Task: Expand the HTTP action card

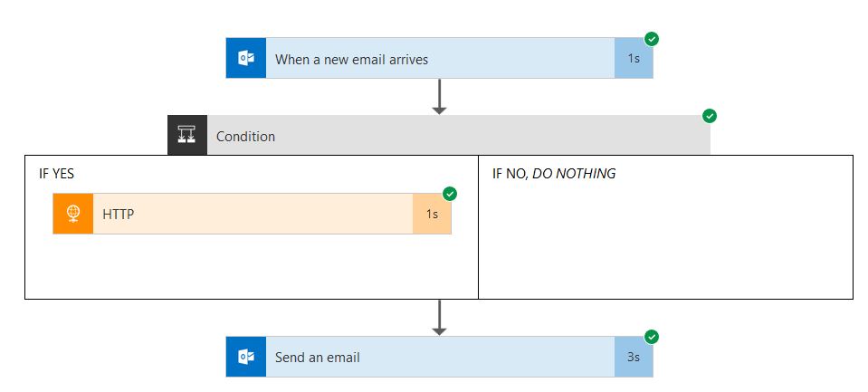Action: coord(252,214)
